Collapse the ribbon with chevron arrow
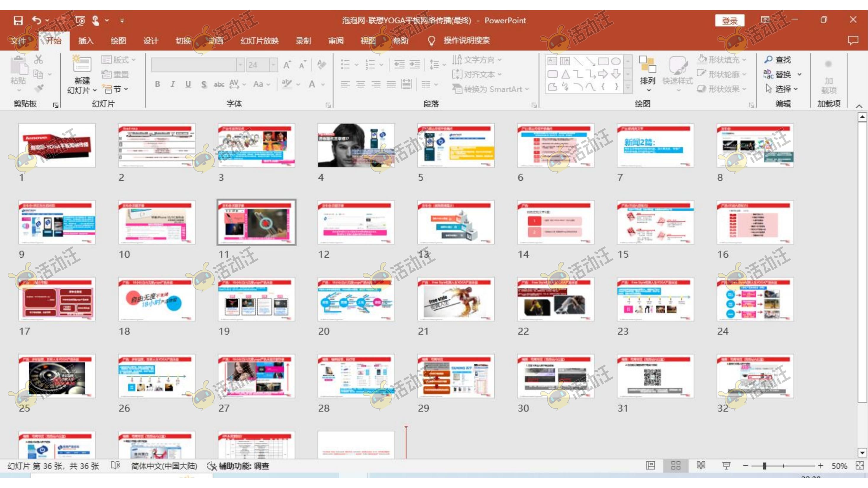Viewport: 868px width, 488px height. coord(859,106)
